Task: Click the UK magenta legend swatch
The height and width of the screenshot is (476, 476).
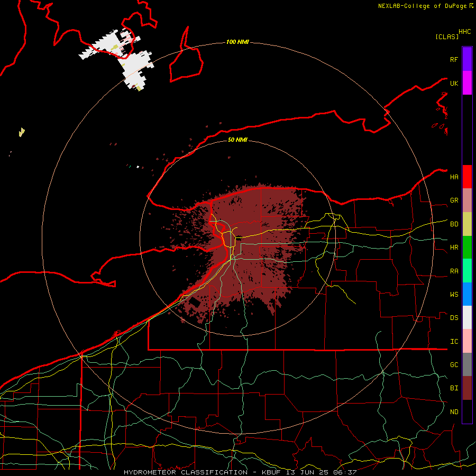Action: pyautogui.click(x=467, y=83)
